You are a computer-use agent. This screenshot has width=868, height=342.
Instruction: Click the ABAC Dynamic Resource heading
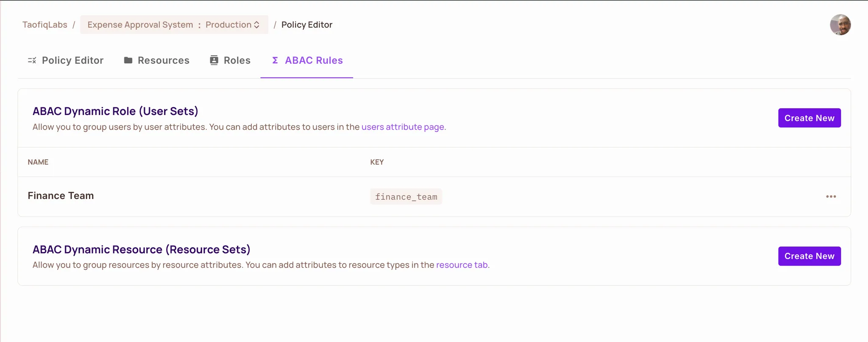point(141,249)
